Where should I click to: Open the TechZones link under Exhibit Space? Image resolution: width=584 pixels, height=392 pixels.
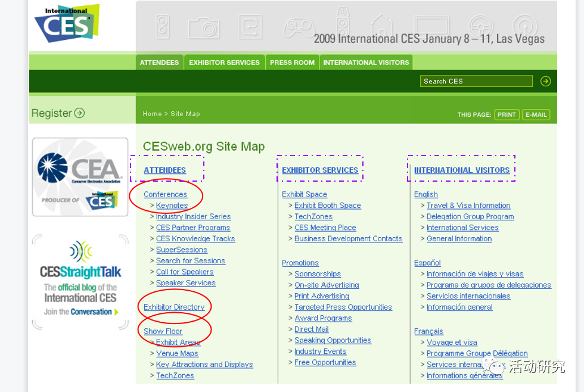[313, 217]
